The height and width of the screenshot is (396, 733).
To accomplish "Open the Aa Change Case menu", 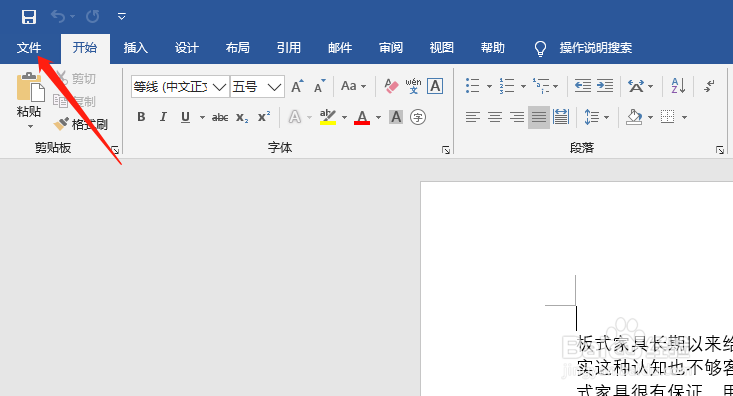I will pos(353,86).
